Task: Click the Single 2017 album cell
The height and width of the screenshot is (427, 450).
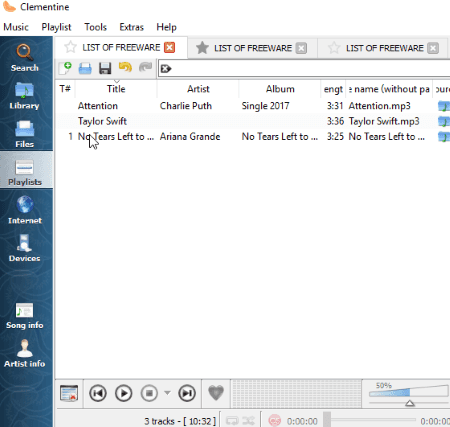Action: (265, 106)
